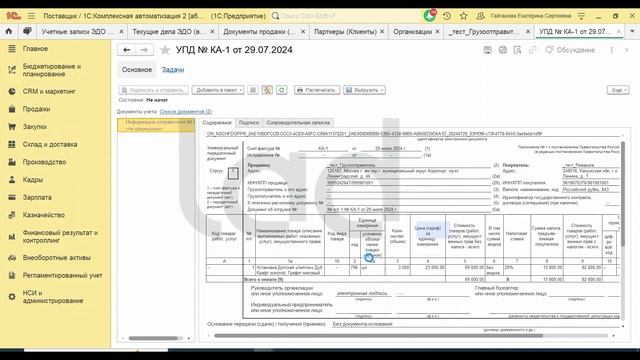
Task: Open the discussions chat bubble tab icon
Action: coord(27,31)
